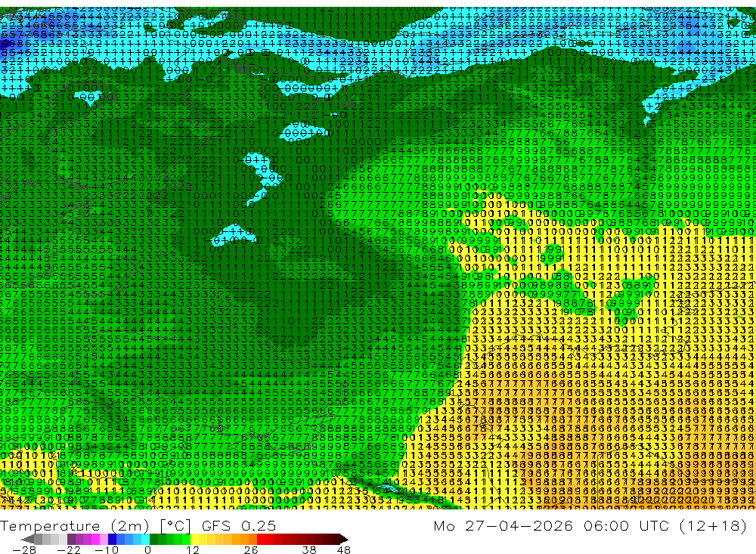Click the gray left arrow of color scale

coord(27,540)
